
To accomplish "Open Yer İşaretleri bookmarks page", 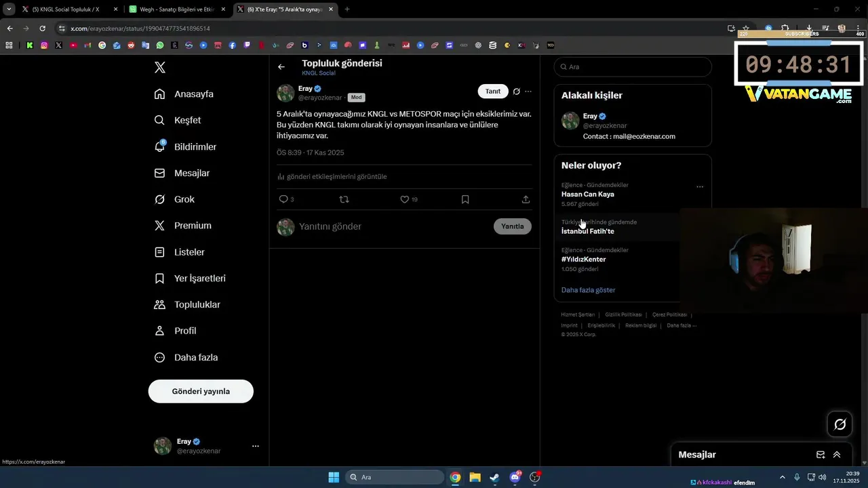I will pos(190,279).
